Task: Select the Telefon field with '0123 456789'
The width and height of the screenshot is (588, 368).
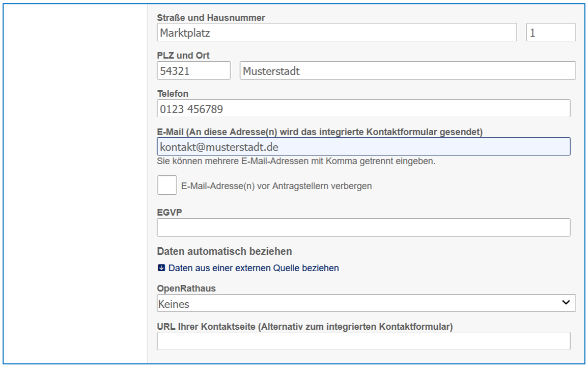Action: coord(363,109)
